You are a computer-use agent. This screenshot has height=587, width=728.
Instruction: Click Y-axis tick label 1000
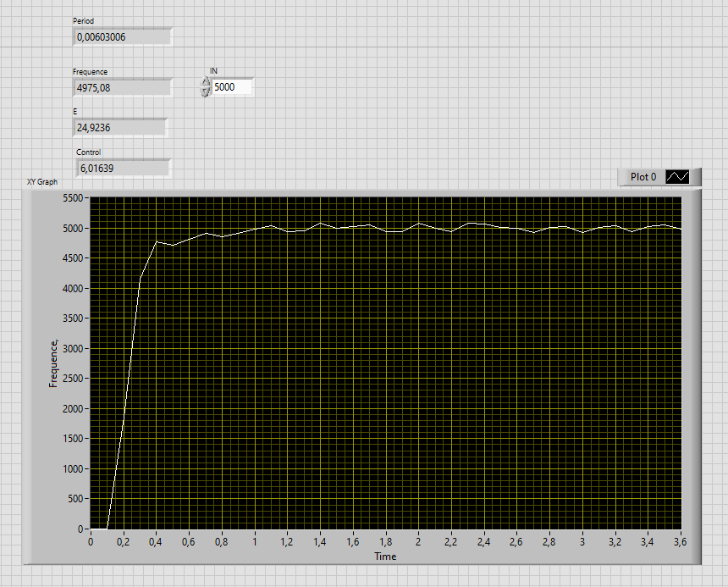pos(73,469)
